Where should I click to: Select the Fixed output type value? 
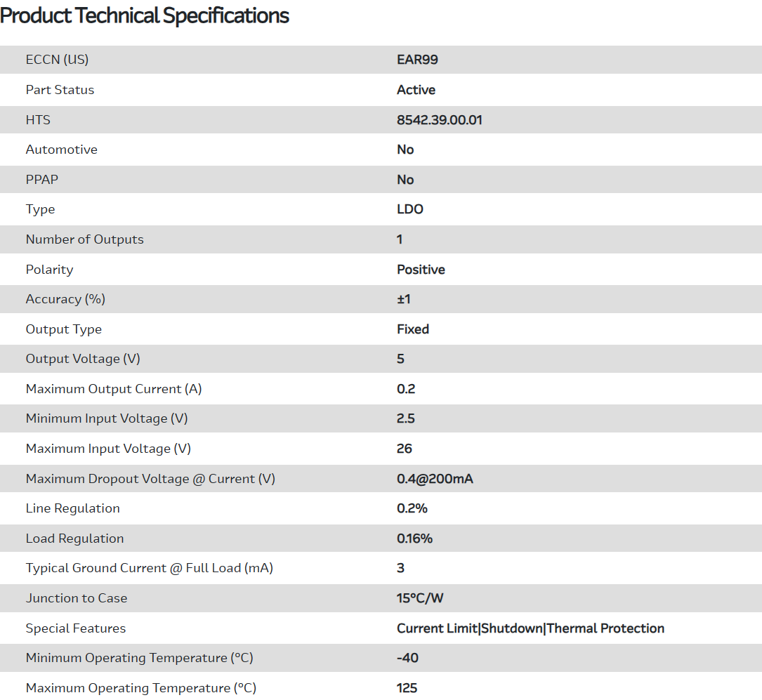412,329
